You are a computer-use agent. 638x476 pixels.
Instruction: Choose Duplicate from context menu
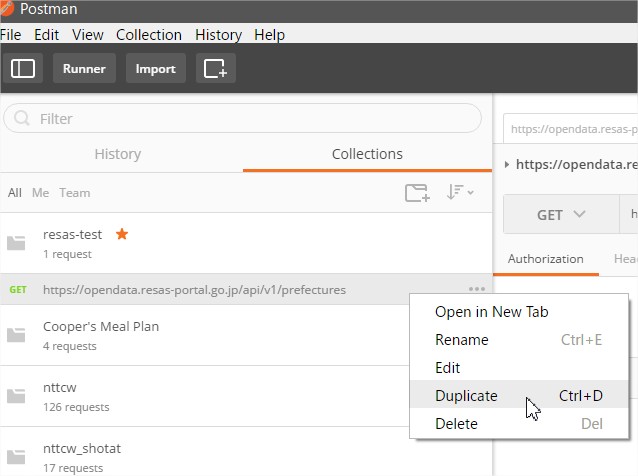coord(519,395)
